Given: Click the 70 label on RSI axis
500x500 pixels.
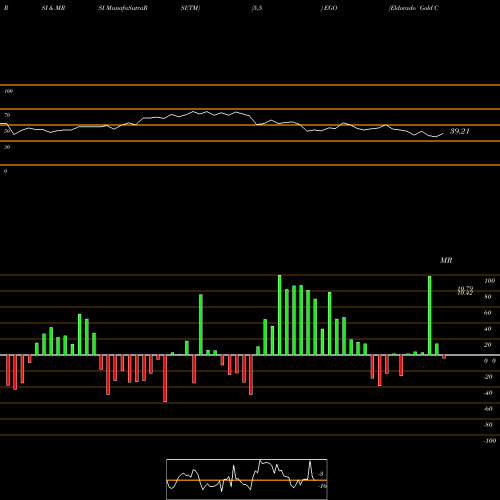Looking at the screenshot, I should click(x=7, y=115).
